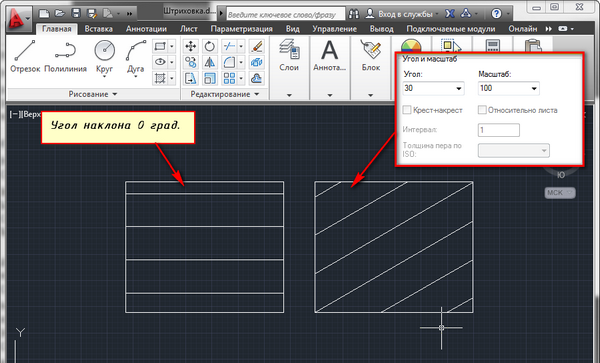This screenshot has height=363, width=600.
Task: Switch to the Вывод tab
Action: click(382, 29)
